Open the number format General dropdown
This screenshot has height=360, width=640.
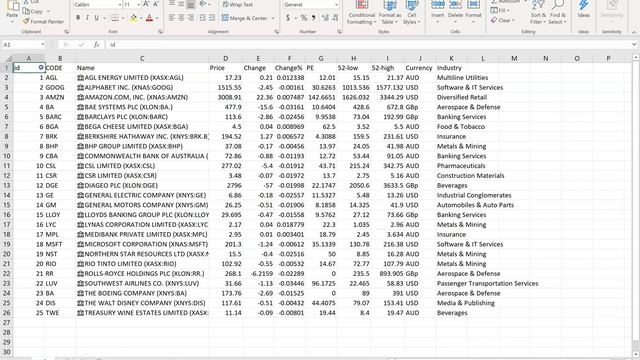click(x=336, y=5)
